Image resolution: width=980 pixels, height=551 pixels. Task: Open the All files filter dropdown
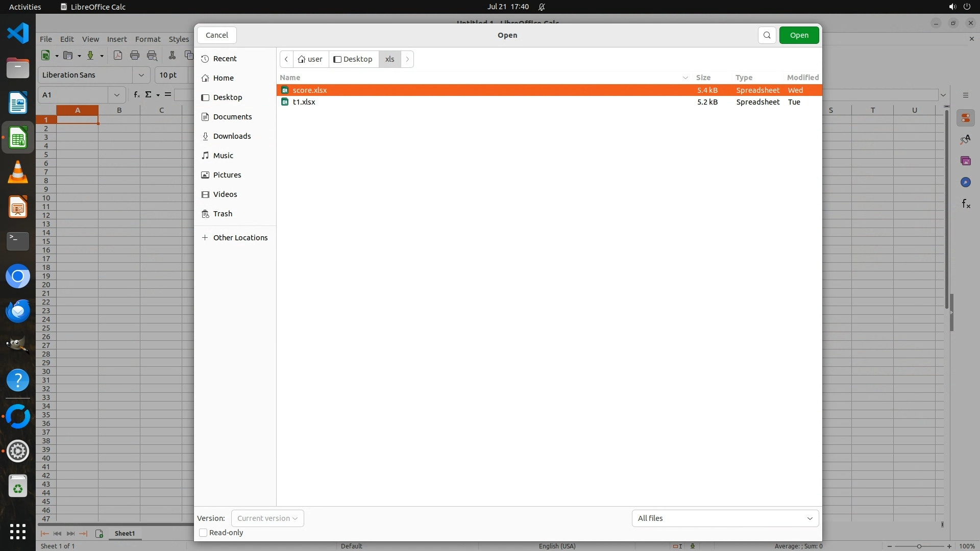click(725, 518)
